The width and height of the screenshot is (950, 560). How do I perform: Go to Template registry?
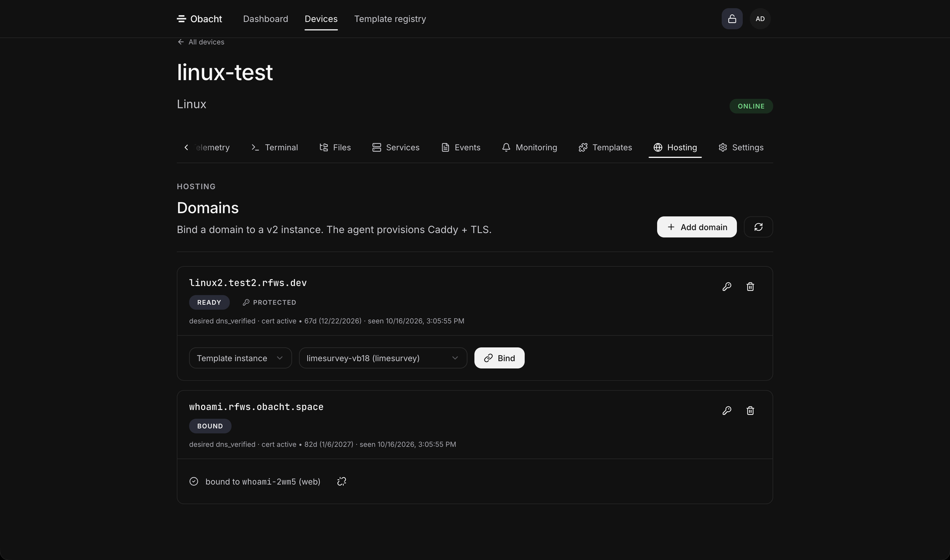(390, 19)
